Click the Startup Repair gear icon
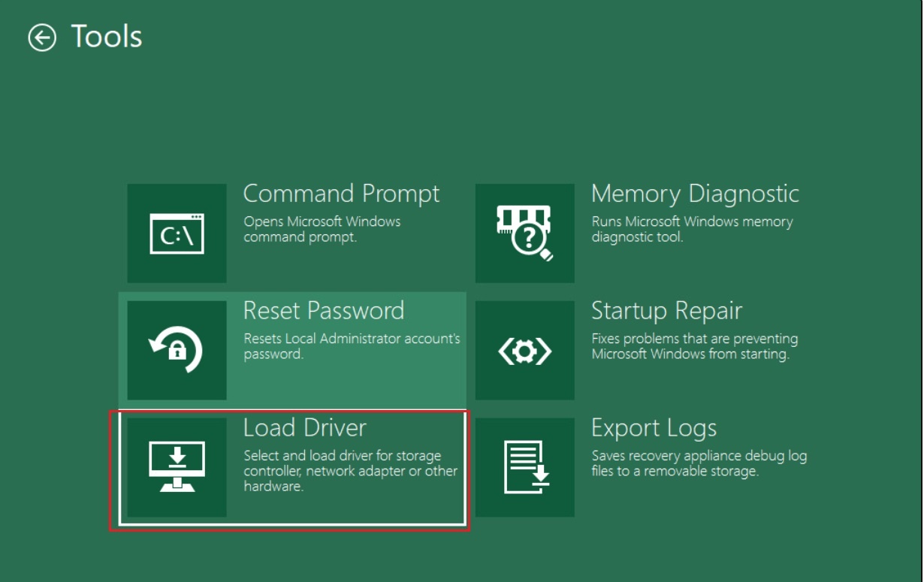This screenshot has width=924, height=582. point(525,351)
